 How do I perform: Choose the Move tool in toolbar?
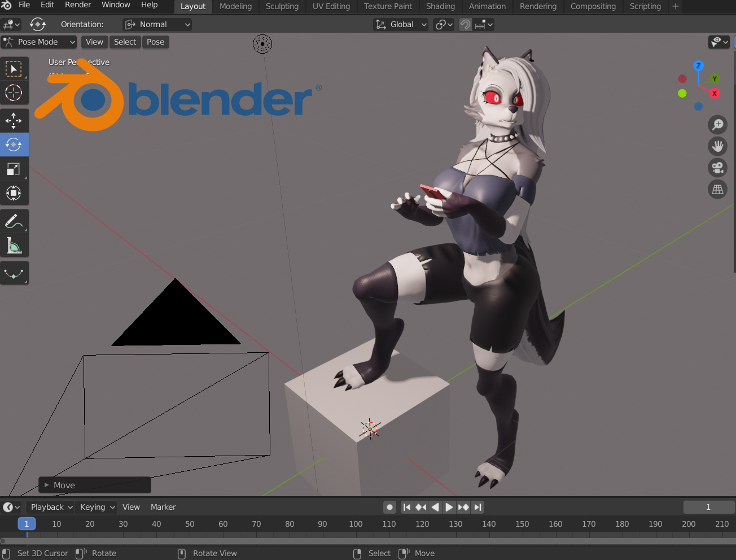(14, 120)
